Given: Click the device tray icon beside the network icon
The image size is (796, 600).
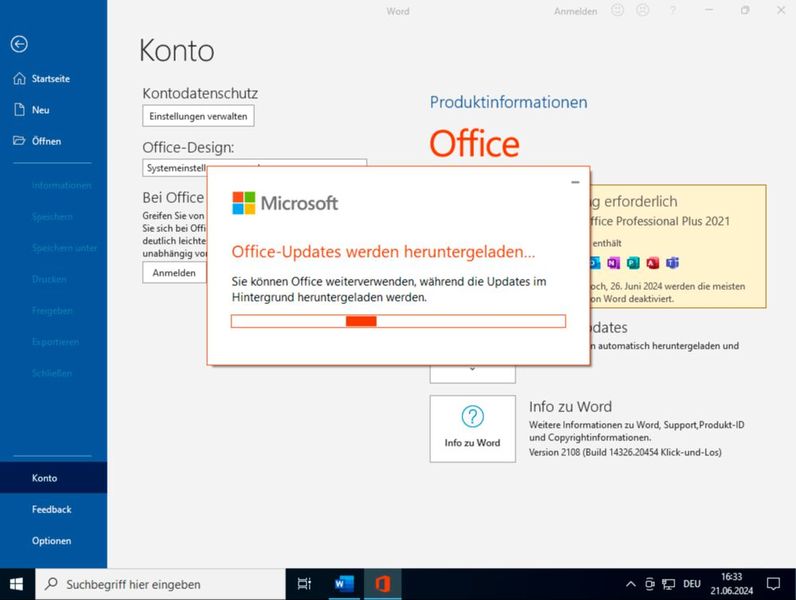Looking at the screenshot, I should [650, 584].
